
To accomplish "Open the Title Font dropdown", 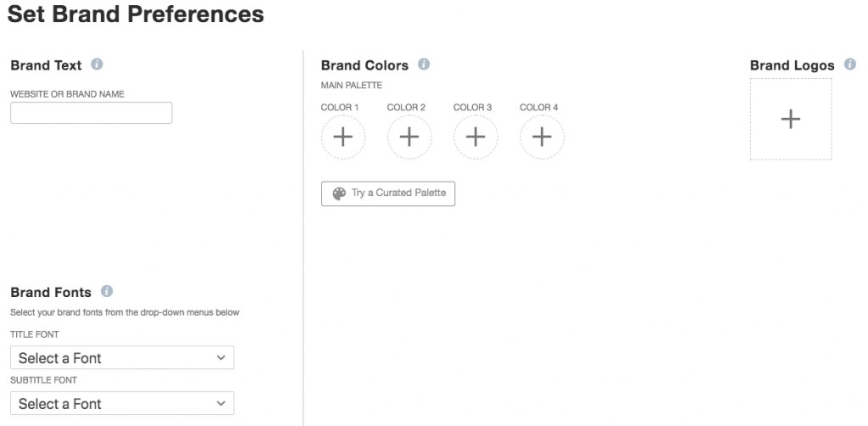I will (122, 357).
